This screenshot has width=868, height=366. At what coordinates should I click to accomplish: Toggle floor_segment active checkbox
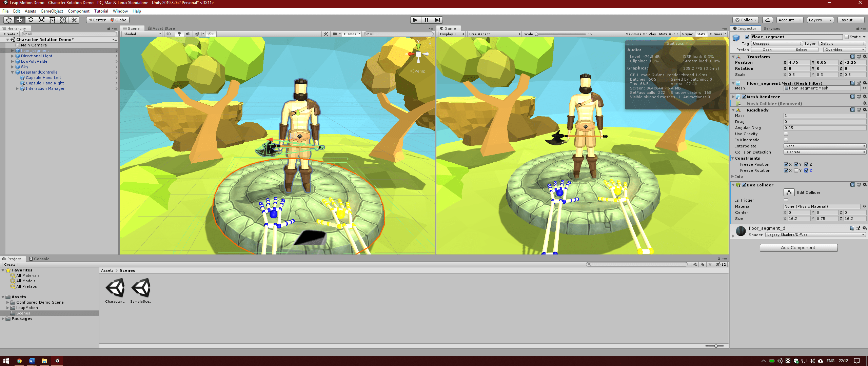747,37
